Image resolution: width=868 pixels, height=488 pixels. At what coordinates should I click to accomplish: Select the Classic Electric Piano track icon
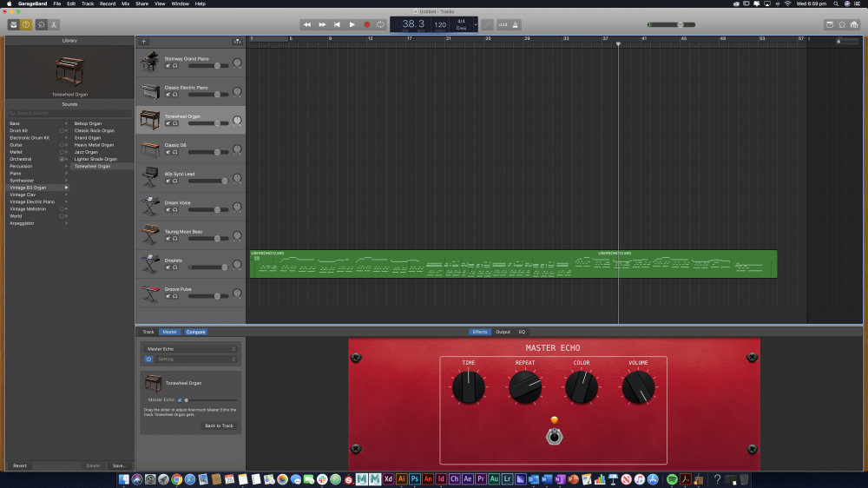(149, 91)
